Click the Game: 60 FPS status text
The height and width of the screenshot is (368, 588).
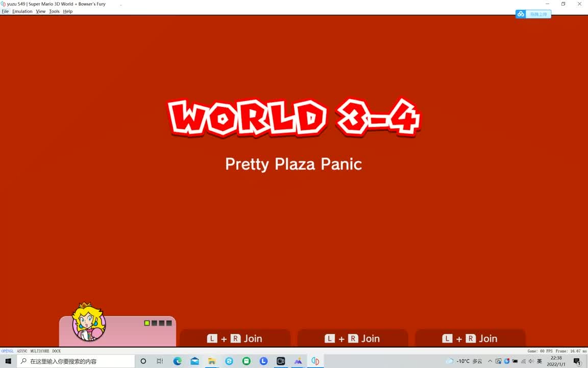(x=540, y=351)
